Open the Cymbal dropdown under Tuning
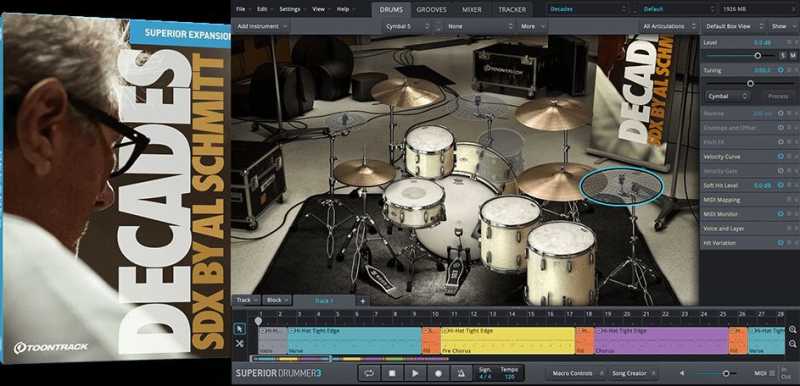 (x=728, y=96)
